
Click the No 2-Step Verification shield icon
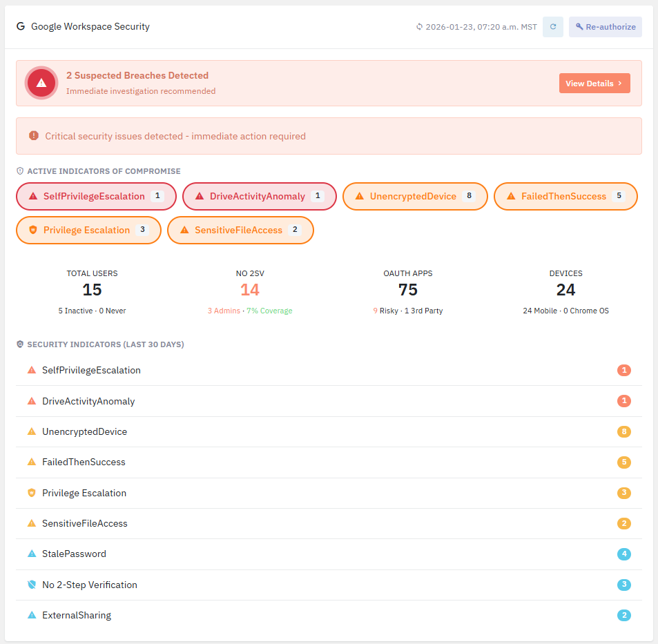(x=31, y=585)
